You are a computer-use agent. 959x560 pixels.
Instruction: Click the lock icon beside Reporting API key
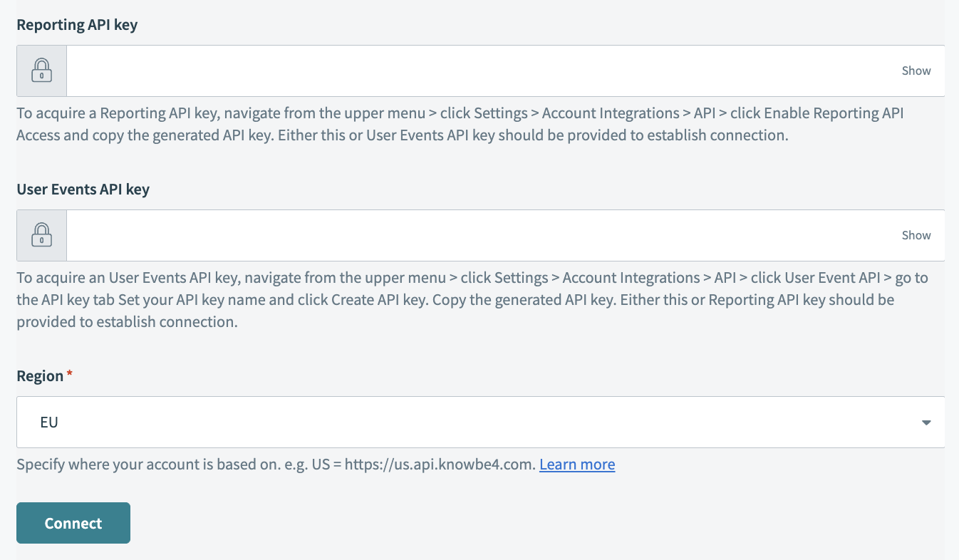click(x=41, y=71)
